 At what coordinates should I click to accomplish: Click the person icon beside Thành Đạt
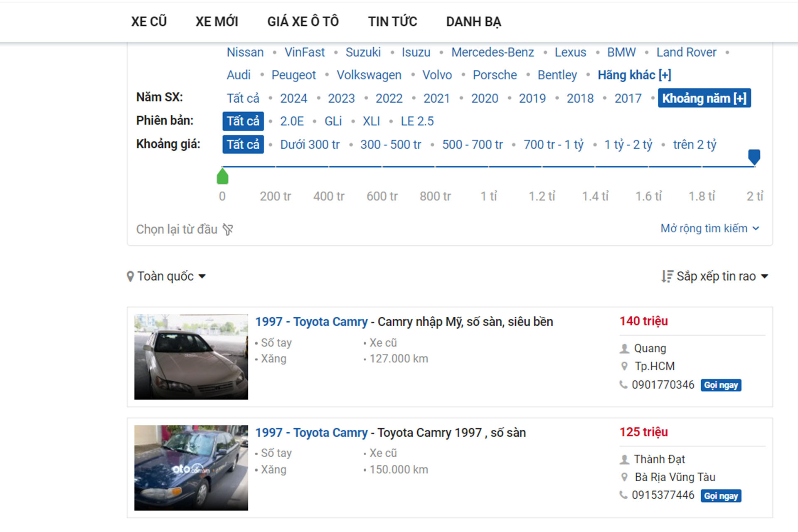(624, 459)
